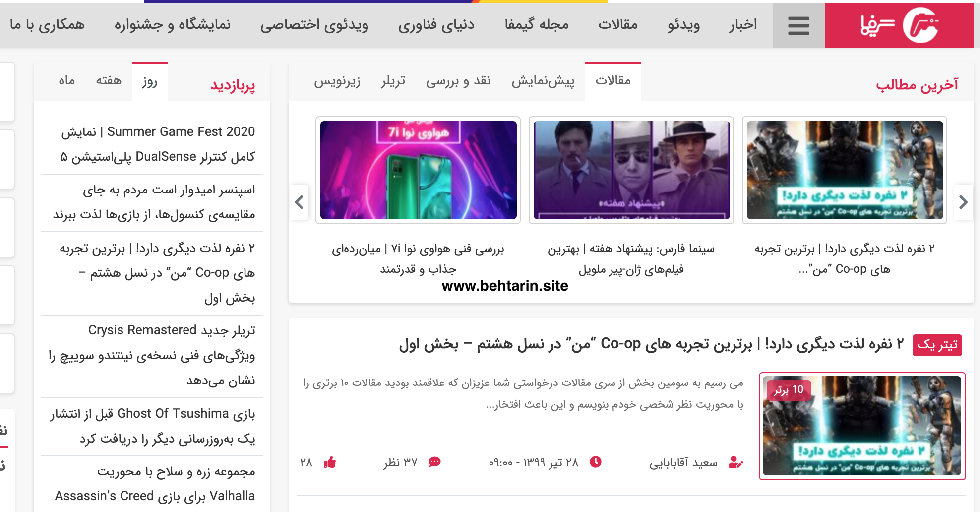Screen dimensions: 980x512
Task: Switch to the نقد و بررسی tab
Action: pos(458,81)
